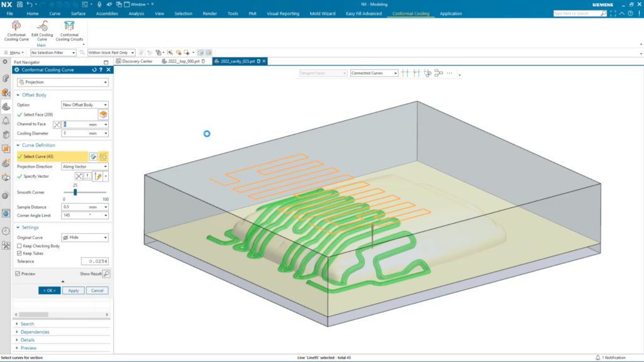Open the Reuse Library icon in resource bar
Viewport: 644px width, 362px height.
point(6,134)
